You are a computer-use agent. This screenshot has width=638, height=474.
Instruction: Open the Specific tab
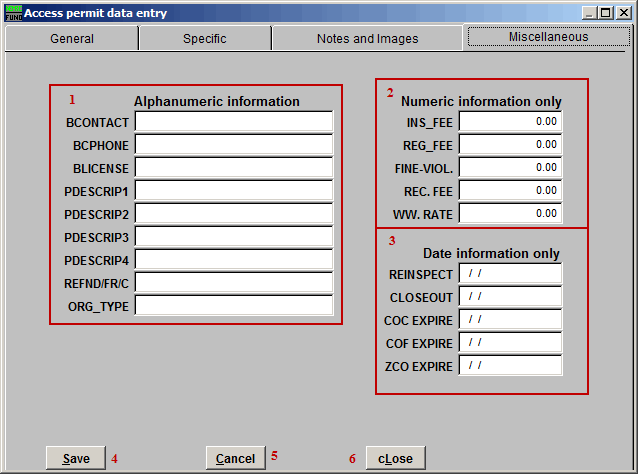tap(205, 39)
